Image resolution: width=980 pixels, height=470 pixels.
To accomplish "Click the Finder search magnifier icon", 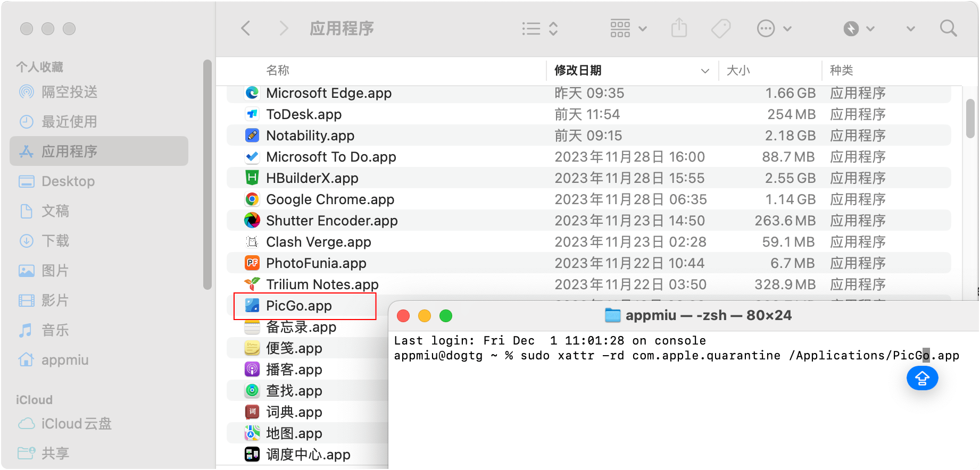I will (x=948, y=28).
